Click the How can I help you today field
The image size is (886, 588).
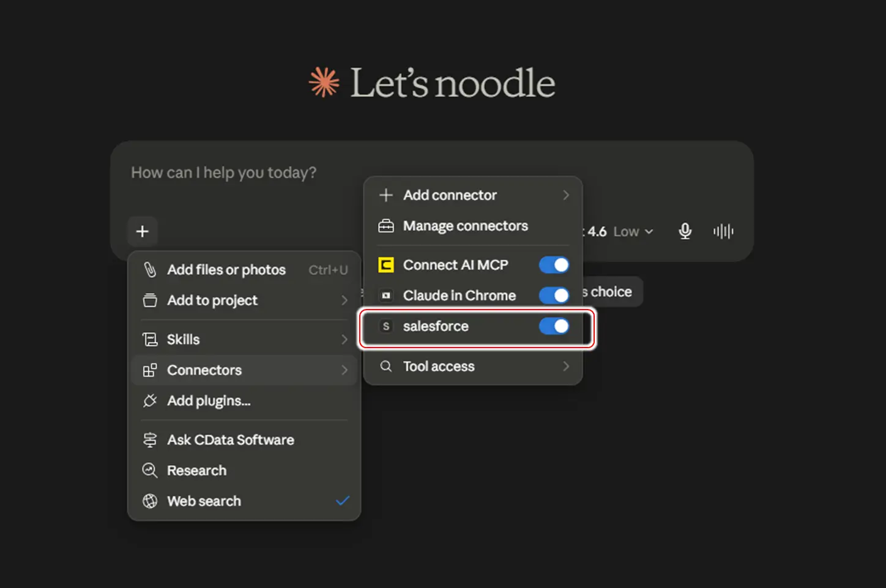pyautogui.click(x=224, y=173)
